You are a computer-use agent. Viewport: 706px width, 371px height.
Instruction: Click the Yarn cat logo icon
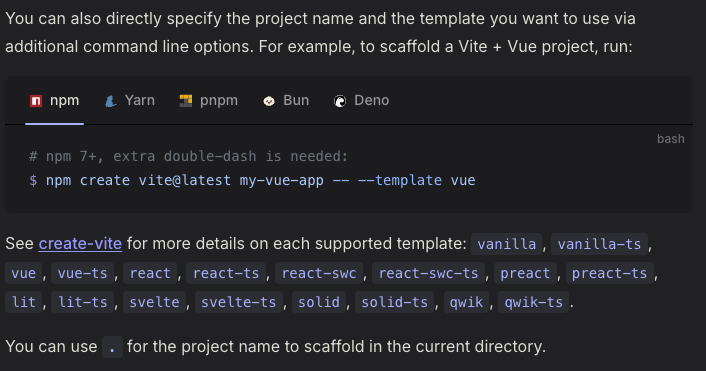[110, 101]
